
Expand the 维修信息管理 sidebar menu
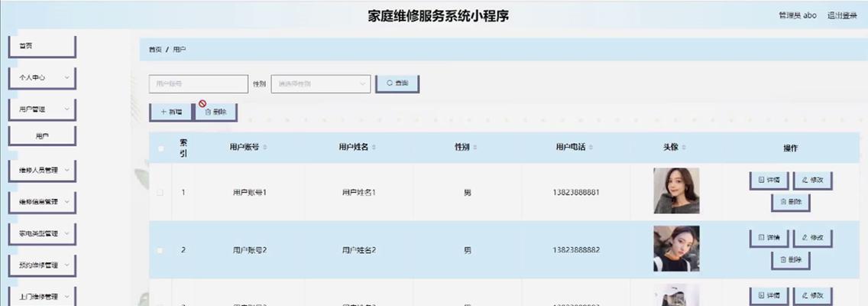click(x=42, y=202)
